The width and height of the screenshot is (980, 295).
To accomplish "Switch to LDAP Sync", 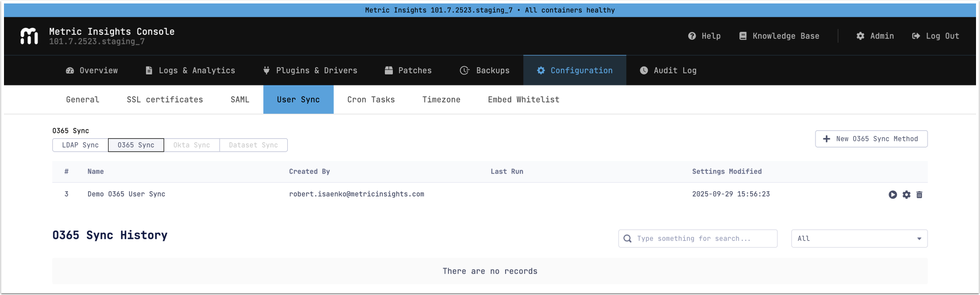I will pyautogui.click(x=80, y=145).
